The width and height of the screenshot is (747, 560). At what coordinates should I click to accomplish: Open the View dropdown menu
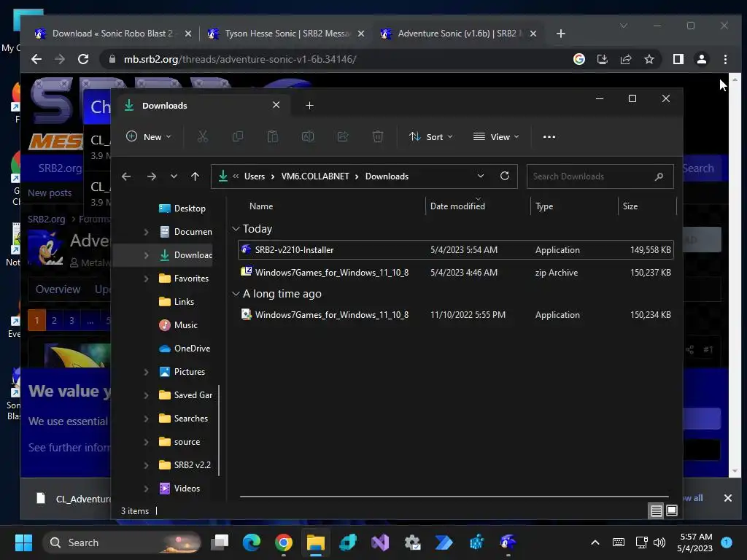496,136
